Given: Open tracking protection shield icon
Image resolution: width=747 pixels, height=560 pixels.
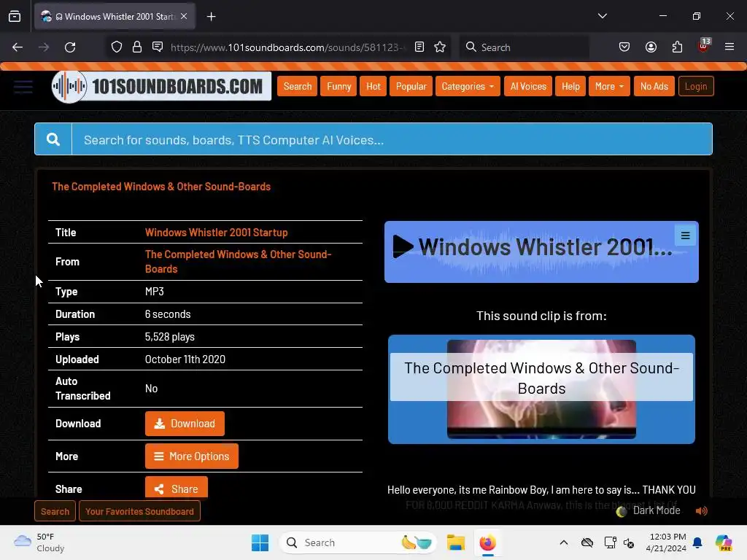Looking at the screenshot, I should point(117,47).
